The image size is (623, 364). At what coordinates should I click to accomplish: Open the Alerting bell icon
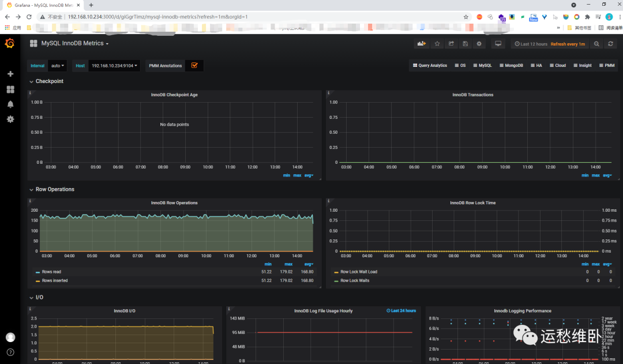pos(10,104)
